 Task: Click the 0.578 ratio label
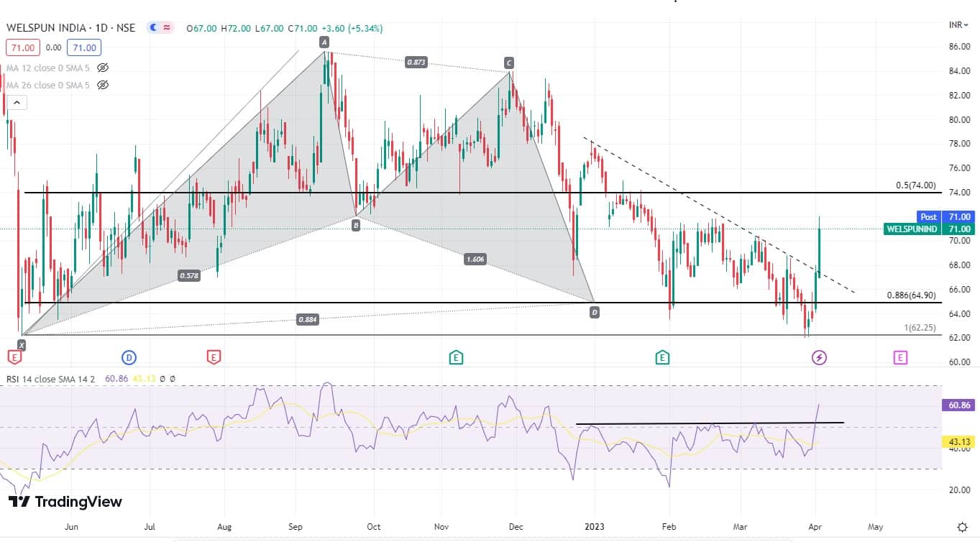tap(189, 275)
